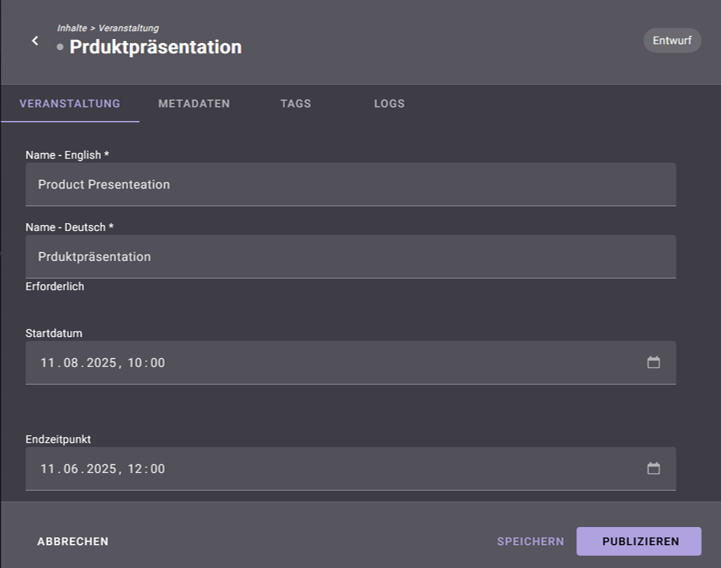Go back using the left chevron arrow
This screenshot has width=721, height=568.
[x=35, y=40]
